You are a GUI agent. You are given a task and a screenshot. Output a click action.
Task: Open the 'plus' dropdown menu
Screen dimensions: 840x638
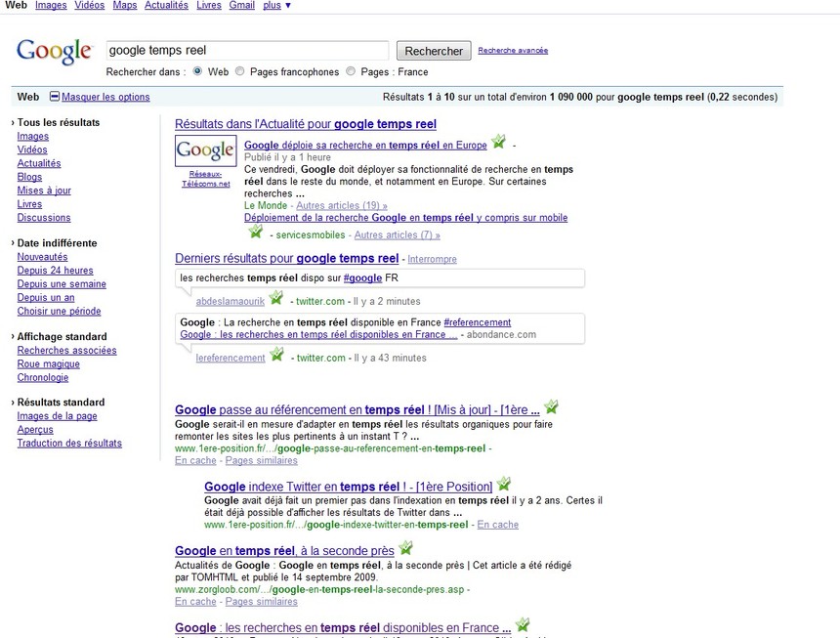pyautogui.click(x=273, y=5)
